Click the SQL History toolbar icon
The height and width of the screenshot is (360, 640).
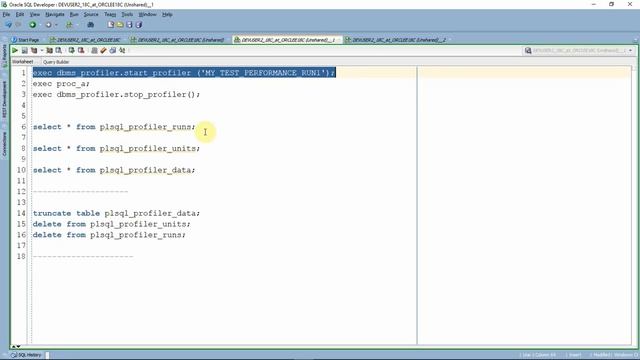click(x=113, y=51)
